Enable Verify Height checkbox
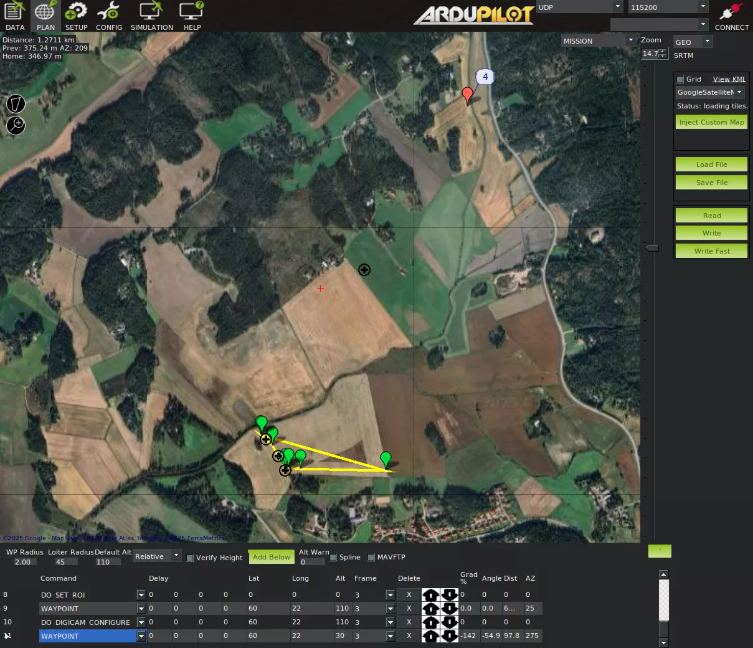This screenshot has height=648, width=753. 190,558
